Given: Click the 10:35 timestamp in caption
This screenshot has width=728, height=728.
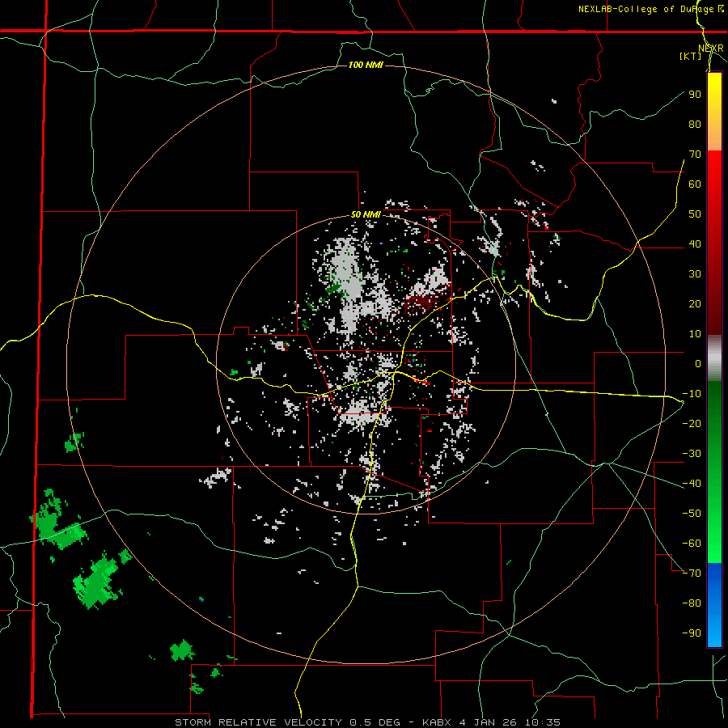Looking at the screenshot, I should [543, 722].
